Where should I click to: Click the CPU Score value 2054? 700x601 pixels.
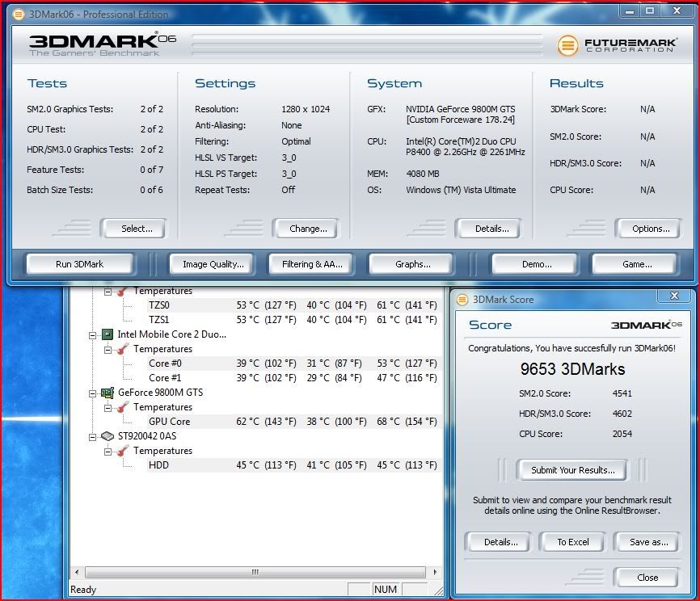point(622,434)
